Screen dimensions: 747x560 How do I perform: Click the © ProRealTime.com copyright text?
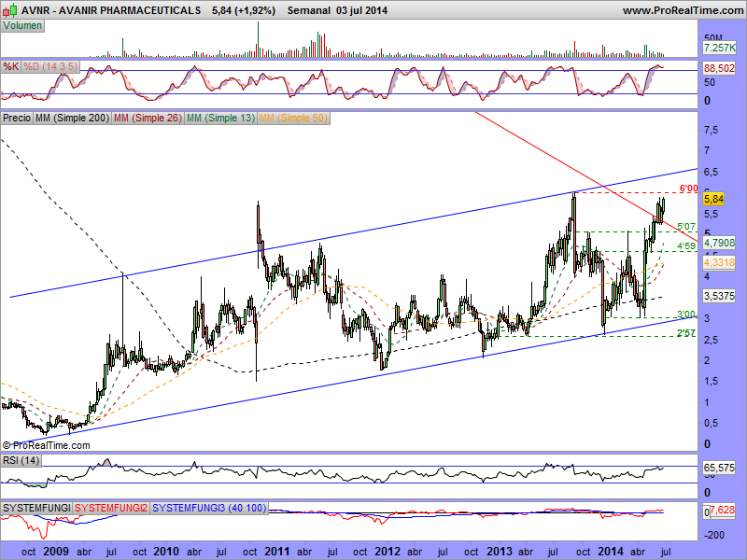[46, 446]
